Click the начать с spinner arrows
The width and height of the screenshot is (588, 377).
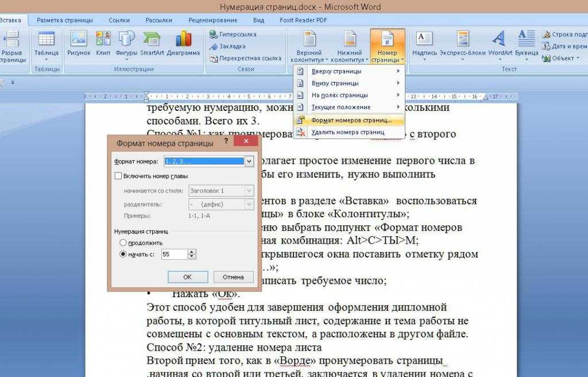(192, 254)
